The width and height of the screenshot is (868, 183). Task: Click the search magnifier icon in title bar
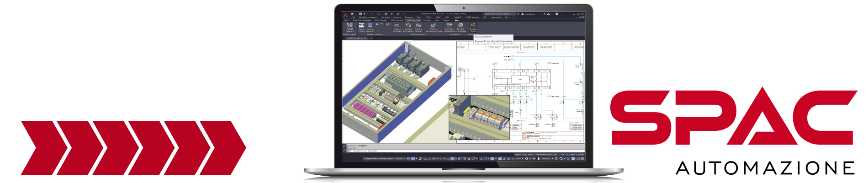pos(518,14)
